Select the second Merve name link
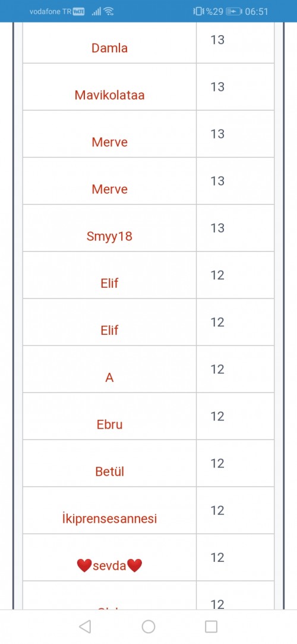297x644 pixels. [109, 189]
